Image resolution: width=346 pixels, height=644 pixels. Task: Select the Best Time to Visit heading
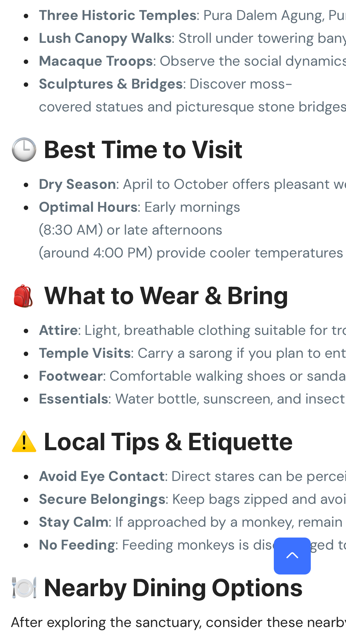pos(143,150)
